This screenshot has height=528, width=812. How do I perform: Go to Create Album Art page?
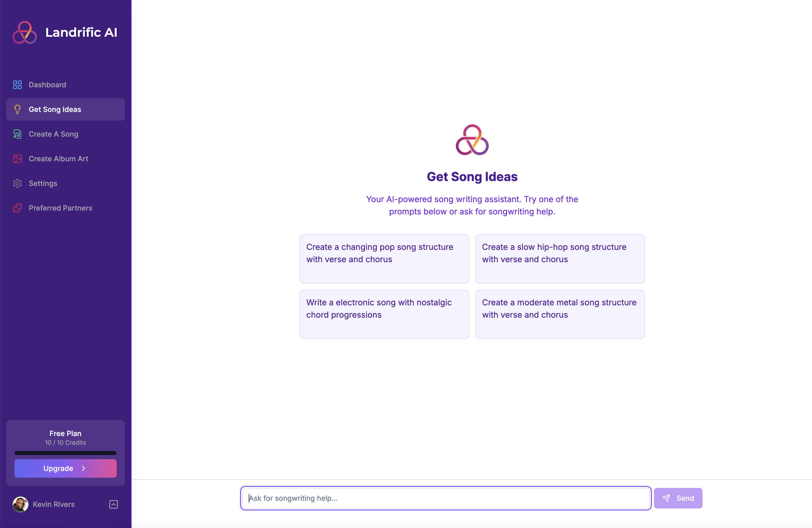[x=58, y=158]
